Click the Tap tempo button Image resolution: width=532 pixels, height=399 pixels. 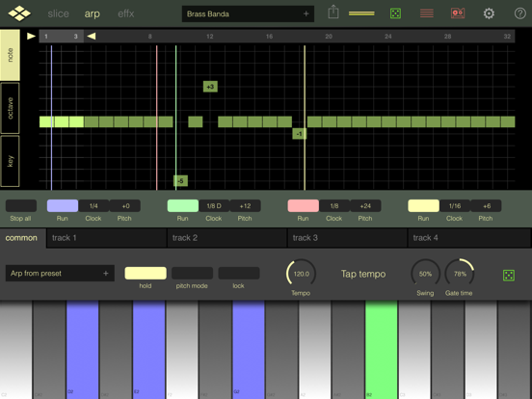(363, 274)
